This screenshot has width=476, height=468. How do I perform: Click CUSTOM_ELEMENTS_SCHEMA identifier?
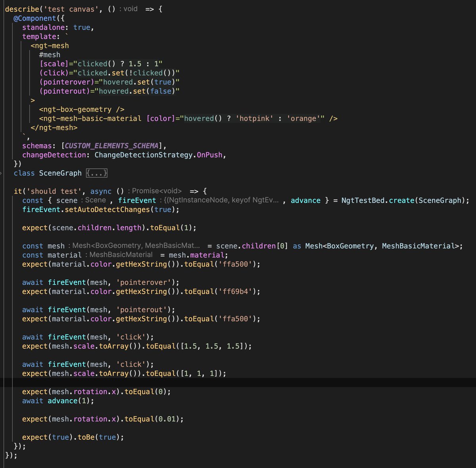point(111,146)
